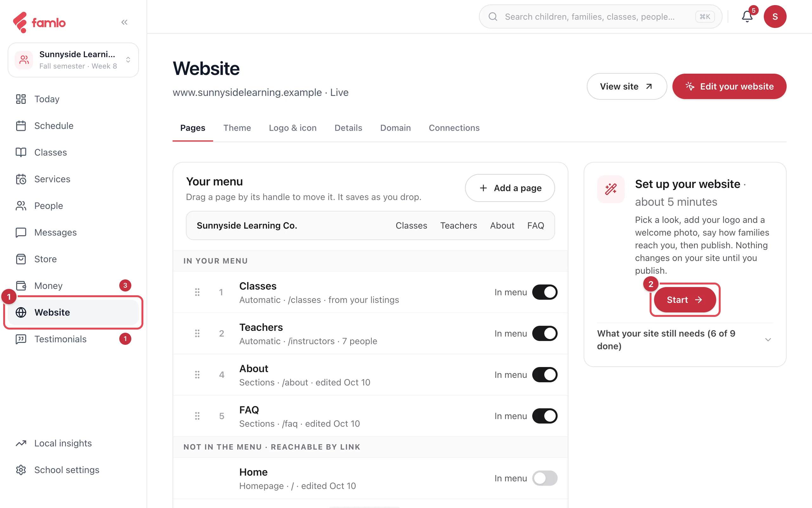Click the magic wand setup icon

pos(611,189)
